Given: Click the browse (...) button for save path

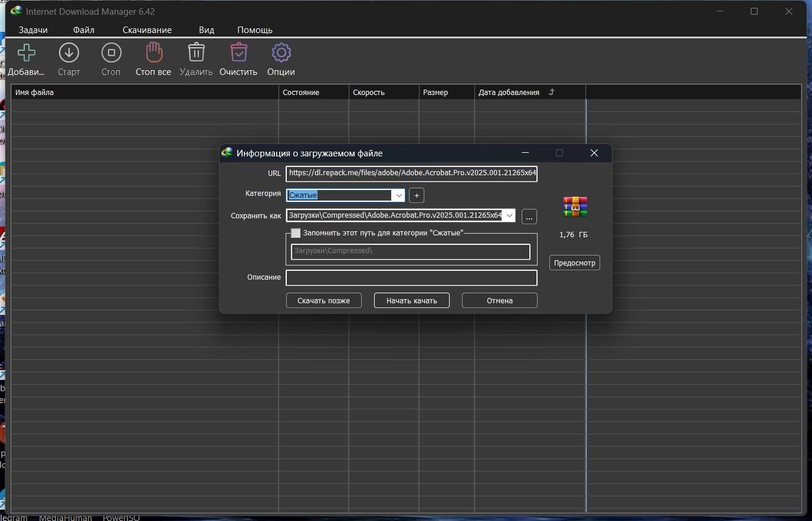Looking at the screenshot, I should (529, 217).
